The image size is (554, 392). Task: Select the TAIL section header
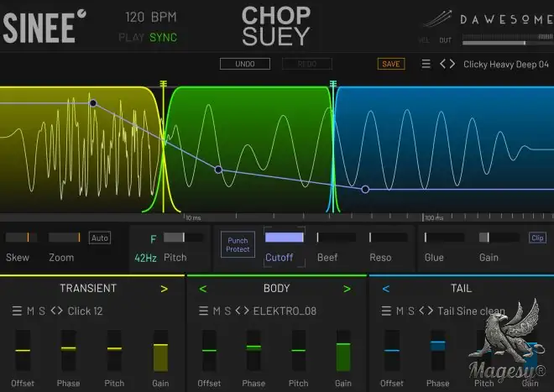coord(462,288)
